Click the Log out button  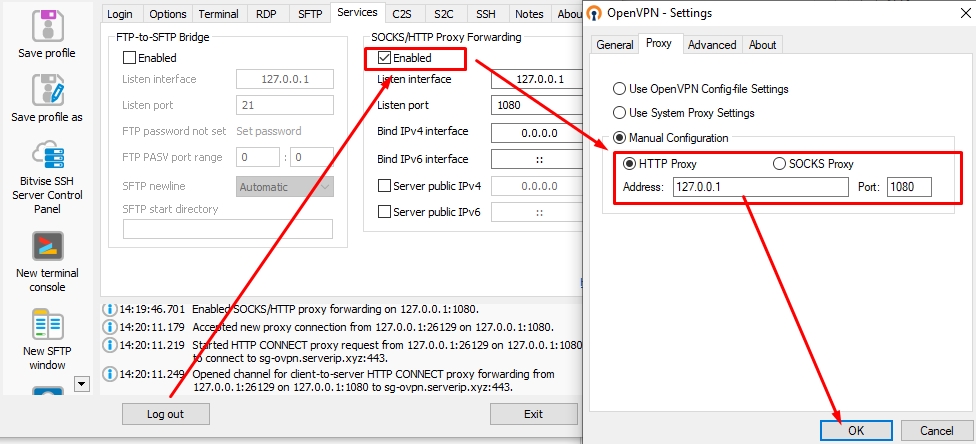coord(166,414)
